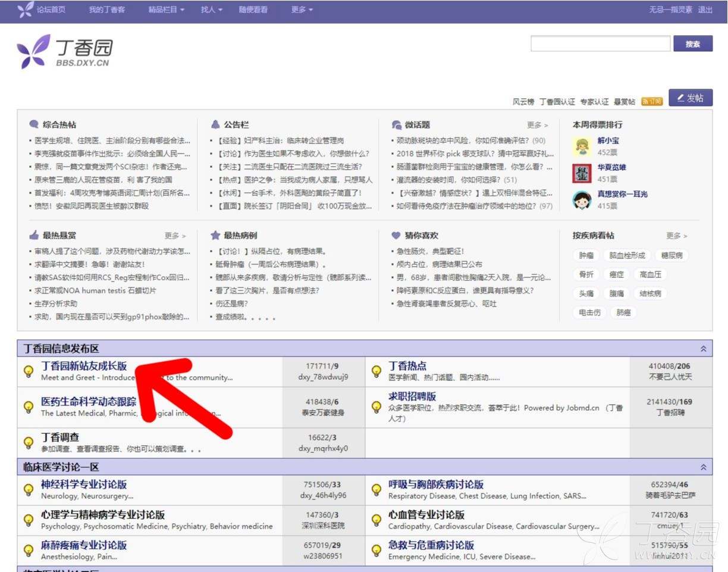Click into the search text box
728x572 pixels.
pos(601,43)
